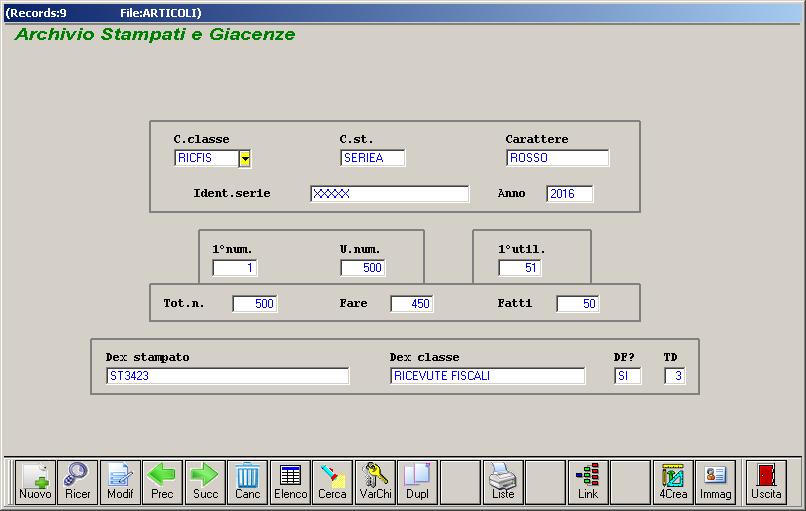Screen dimensions: 806x511
Task: Click the Anno field showing 2016
Action: pyautogui.click(x=570, y=194)
